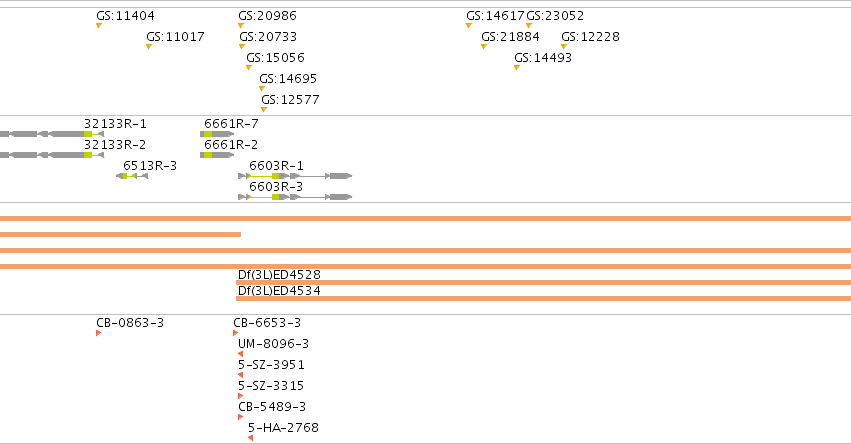Image resolution: width=851 pixels, height=444 pixels.
Task: Click the GS:11017 insertion marker triangle
Action: pos(149,47)
